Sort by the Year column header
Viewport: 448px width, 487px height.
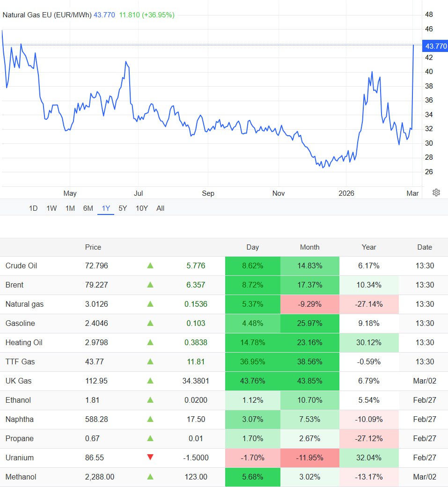[369, 247]
